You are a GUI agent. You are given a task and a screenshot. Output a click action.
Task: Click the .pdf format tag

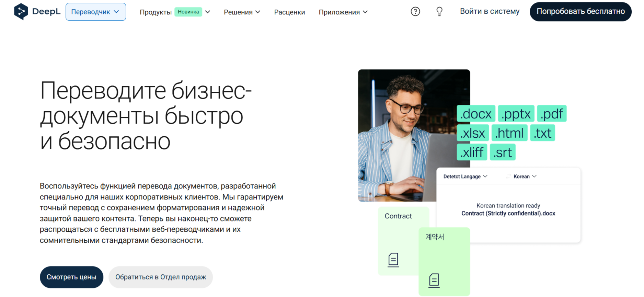[552, 114]
